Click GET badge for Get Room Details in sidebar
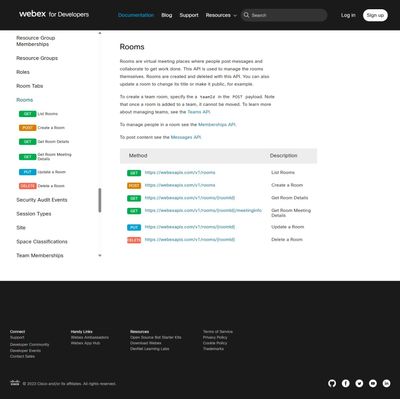The image size is (400, 399). [28, 142]
